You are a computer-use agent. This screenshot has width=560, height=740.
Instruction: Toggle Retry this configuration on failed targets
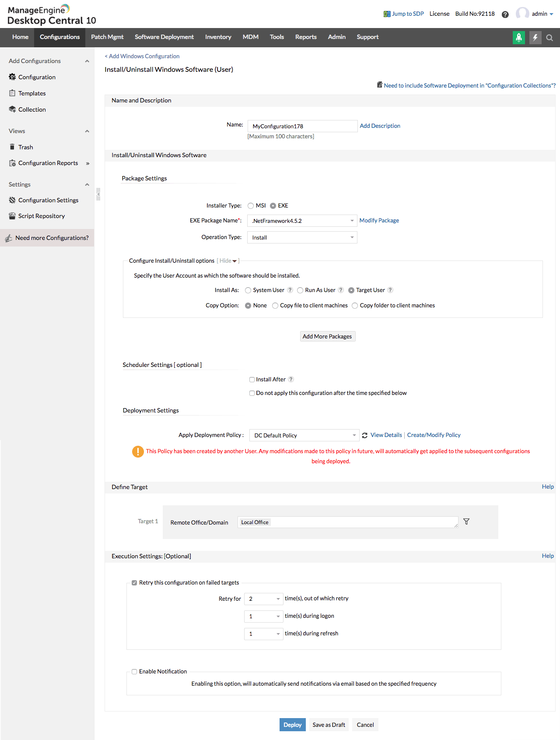[134, 583]
